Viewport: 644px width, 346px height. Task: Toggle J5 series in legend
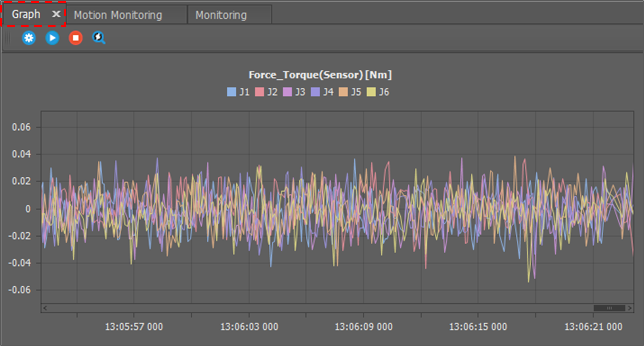coord(350,92)
